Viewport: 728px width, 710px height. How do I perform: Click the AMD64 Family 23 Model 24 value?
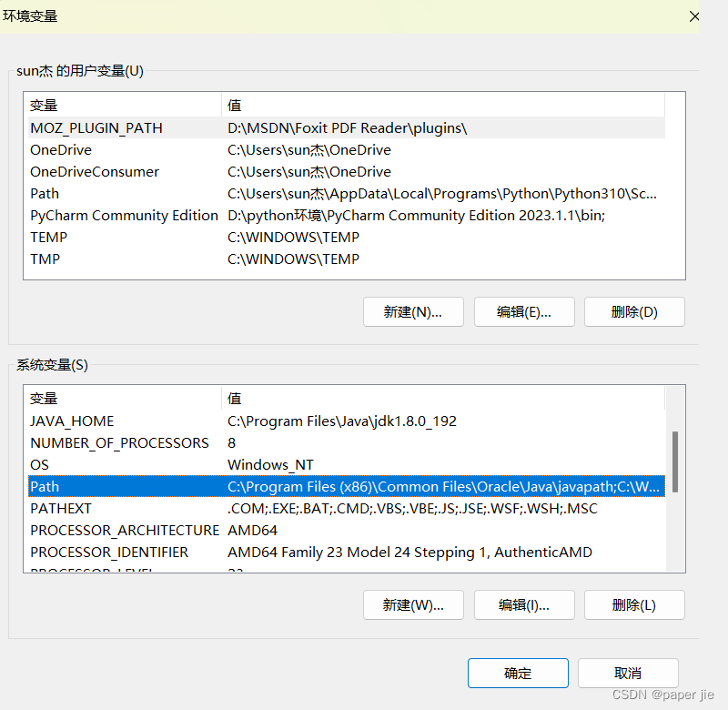pyautogui.click(x=409, y=552)
